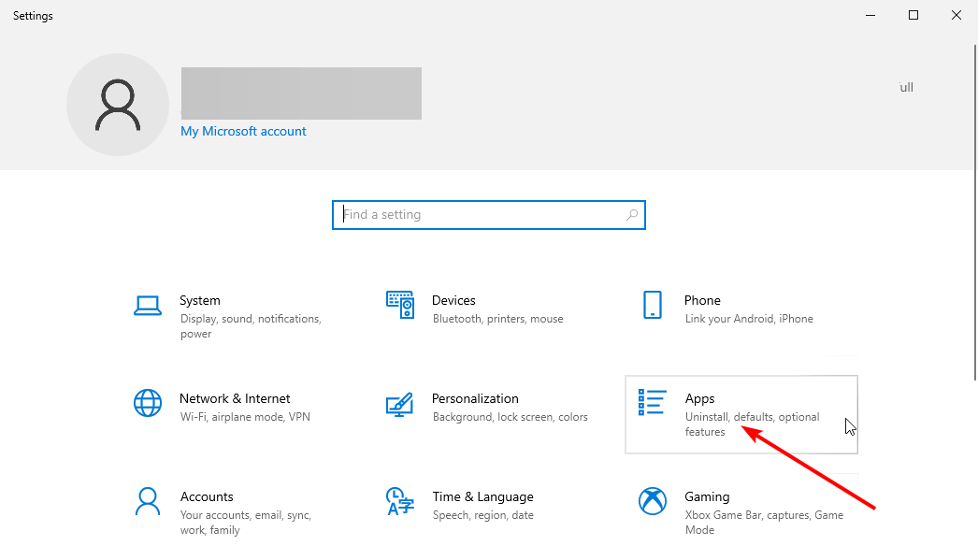The image size is (978, 560).
Task: Open the System category label
Action: [199, 300]
